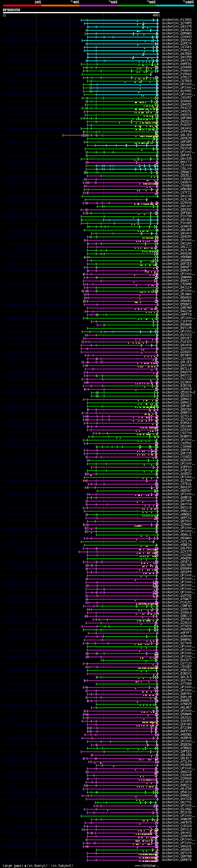This screenshot has height=868, width=197.
Task: Select label UniRef100_B1VVM2
Action: point(177,91)
